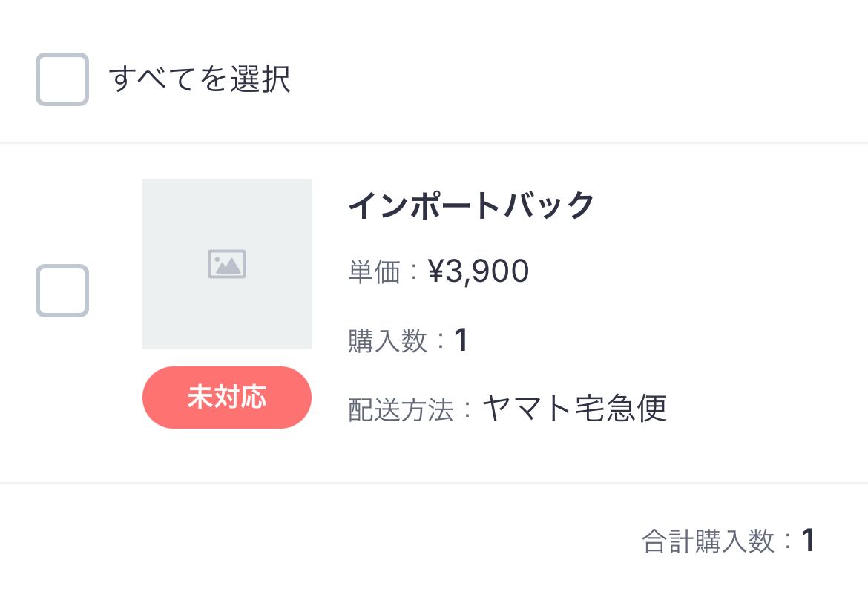Click the すべてを選択 label text
The image size is (868, 600).
pos(200,79)
